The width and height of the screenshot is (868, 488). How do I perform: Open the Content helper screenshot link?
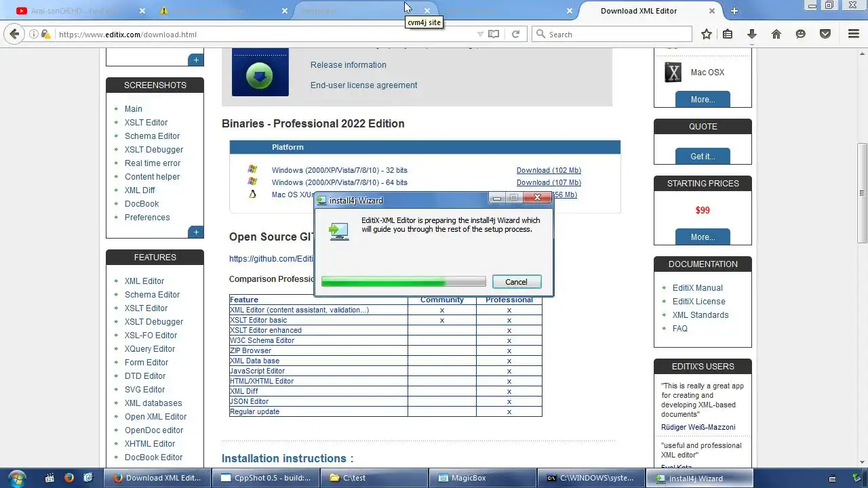[152, 177]
